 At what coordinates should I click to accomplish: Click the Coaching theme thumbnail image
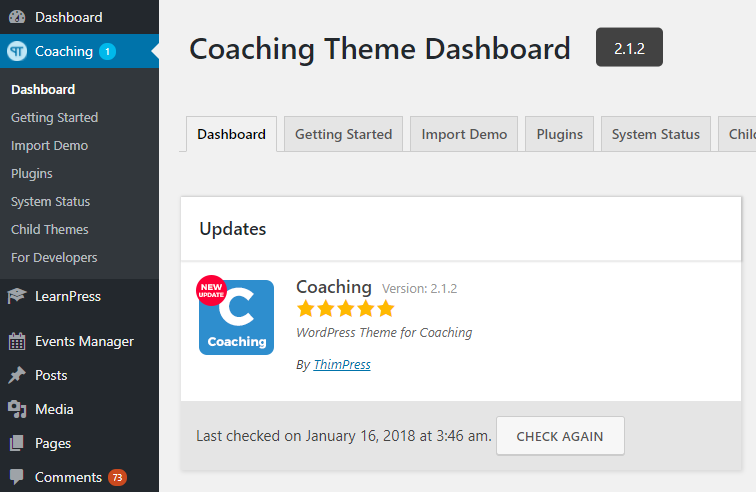[x=236, y=316]
